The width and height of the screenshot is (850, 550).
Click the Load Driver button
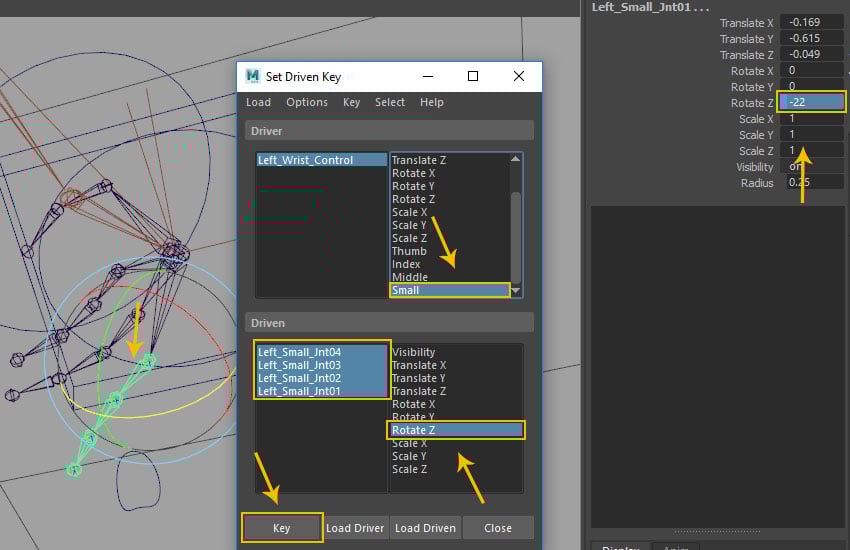[355, 528]
